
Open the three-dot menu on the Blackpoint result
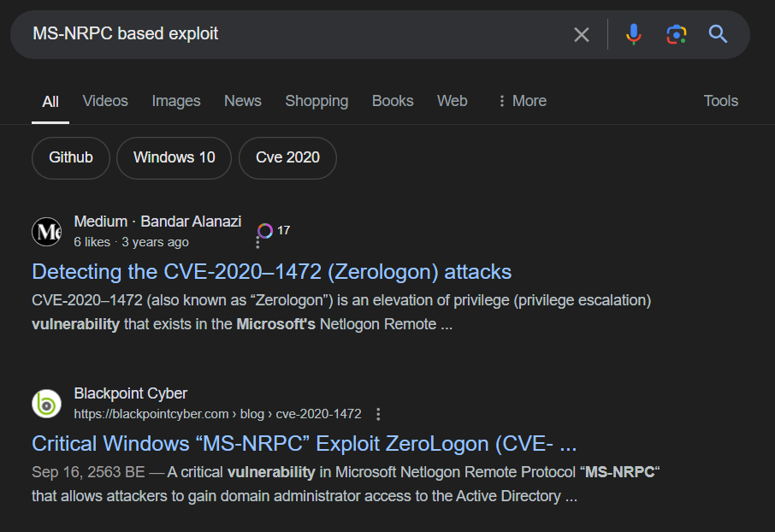378,413
